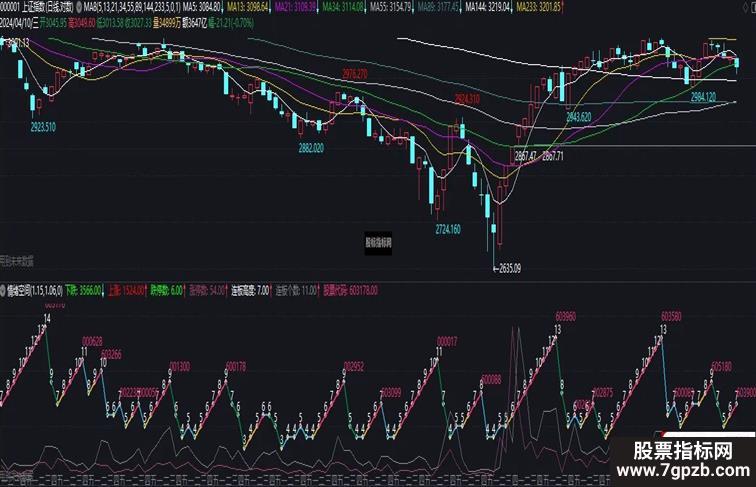Click stock code 000017 in lower chart

[x=447, y=341]
